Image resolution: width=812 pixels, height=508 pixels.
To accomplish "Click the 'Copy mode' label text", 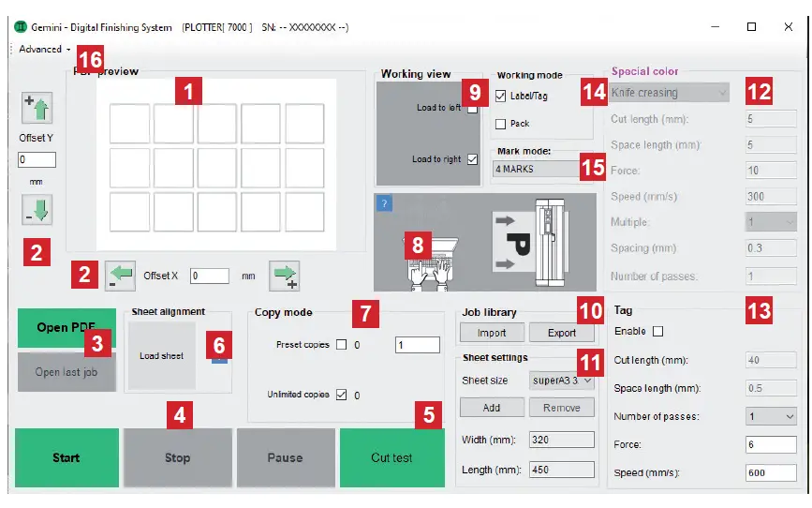I will click(x=283, y=312).
